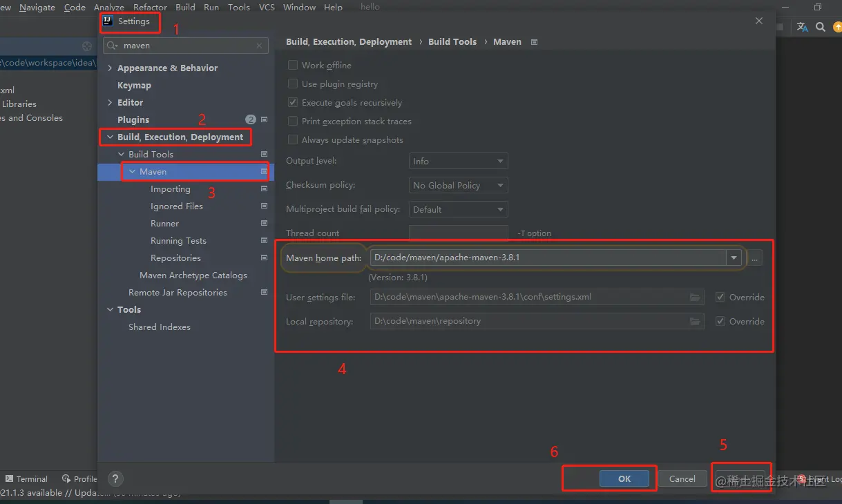The width and height of the screenshot is (842, 504).
Task: Collapse the Tools section
Action: [x=111, y=309]
